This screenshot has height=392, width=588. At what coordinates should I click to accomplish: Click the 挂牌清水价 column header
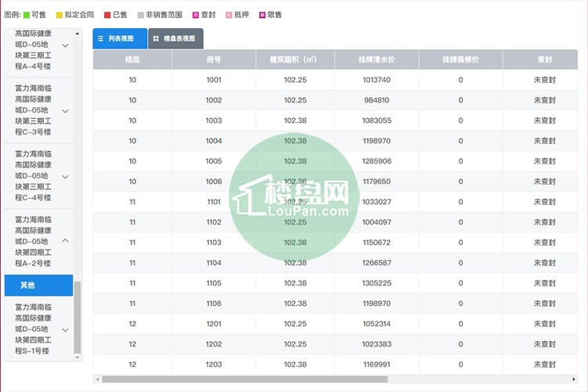[x=377, y=59]
